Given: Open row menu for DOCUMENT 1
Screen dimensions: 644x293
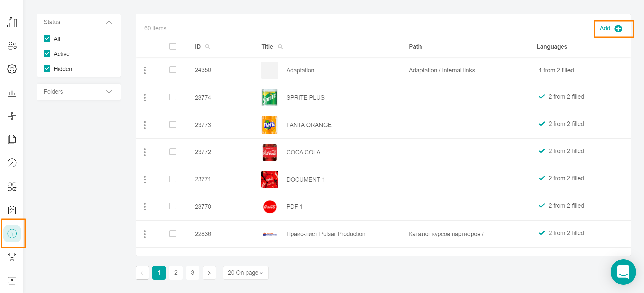Looking at the screenshot, I should click(x=145, y=179).
